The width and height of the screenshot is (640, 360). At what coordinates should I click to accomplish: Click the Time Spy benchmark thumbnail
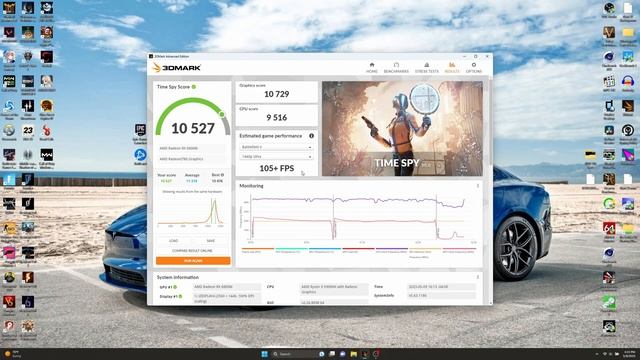pos(402,129)
